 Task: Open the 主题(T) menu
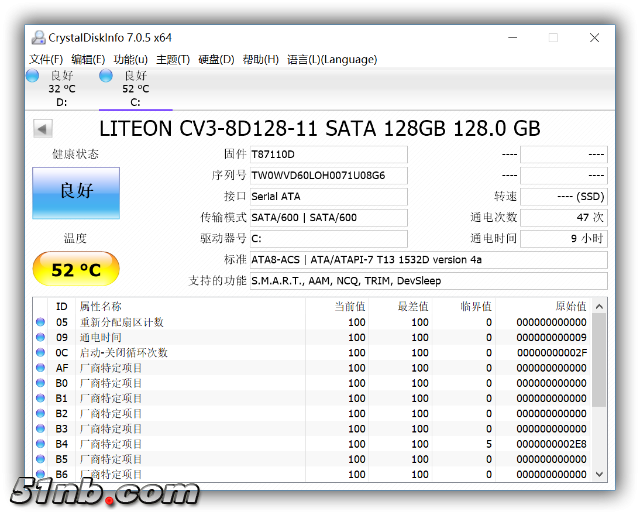pos(173,59)
